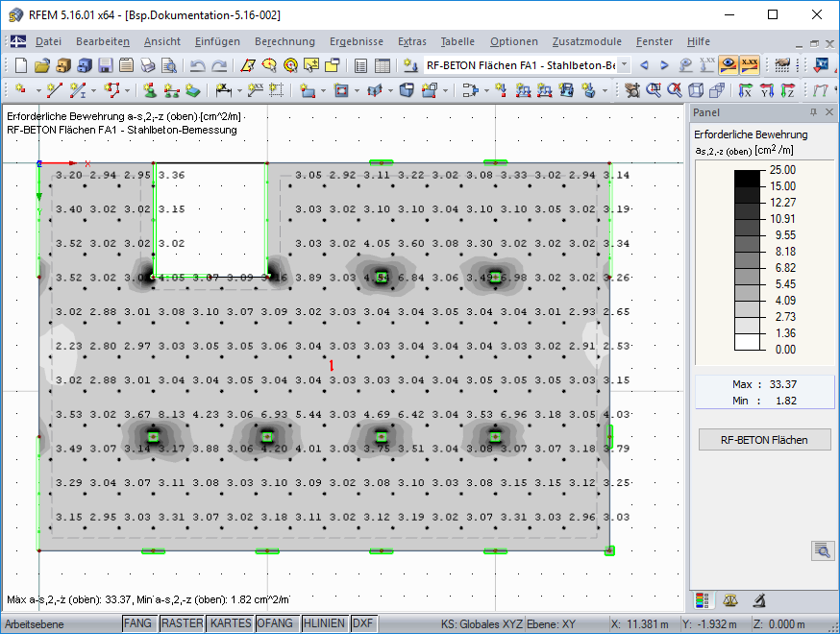Select the new nodal support tool

[x=150, y=90]
